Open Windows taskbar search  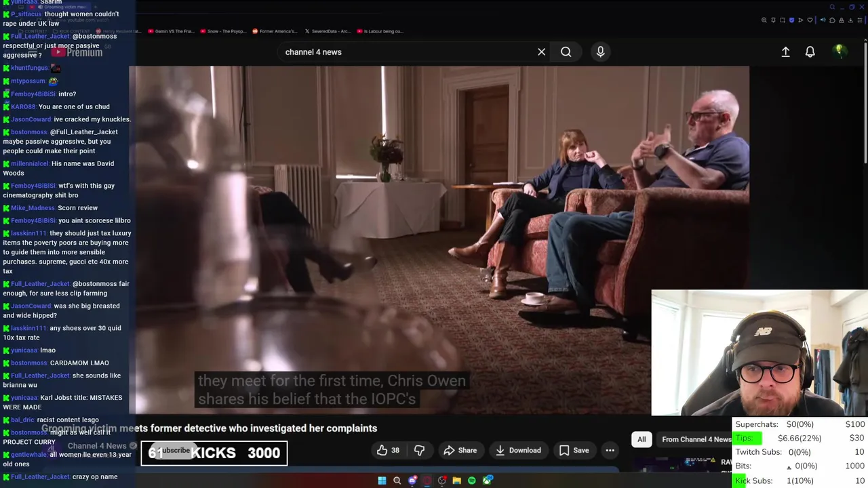pyautogui.click(x=397, y=481)
